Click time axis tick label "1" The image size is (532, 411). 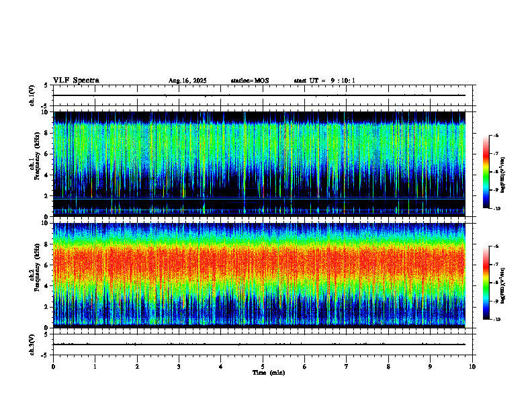[95, 367]
